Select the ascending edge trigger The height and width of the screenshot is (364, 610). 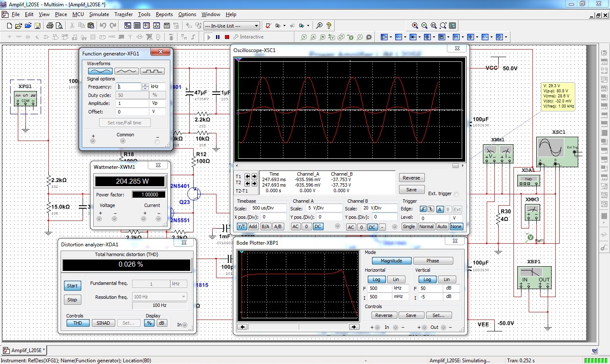[423, 209]
